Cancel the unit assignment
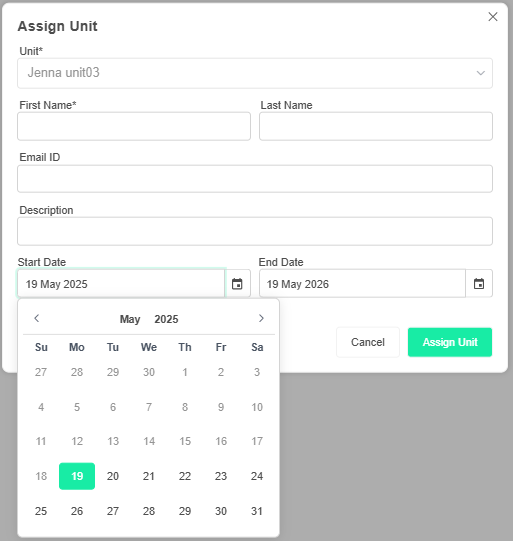The width and height of the screenshot is (513, 541). [368, 342]
